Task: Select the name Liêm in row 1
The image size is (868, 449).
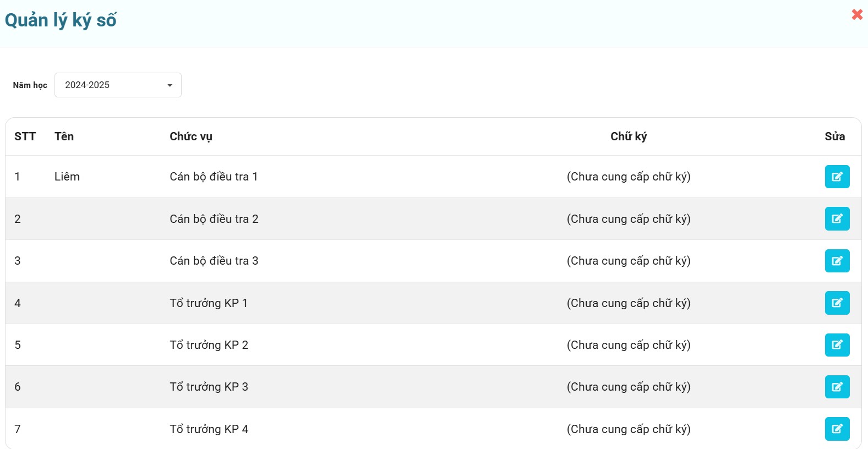Action: 67,177
